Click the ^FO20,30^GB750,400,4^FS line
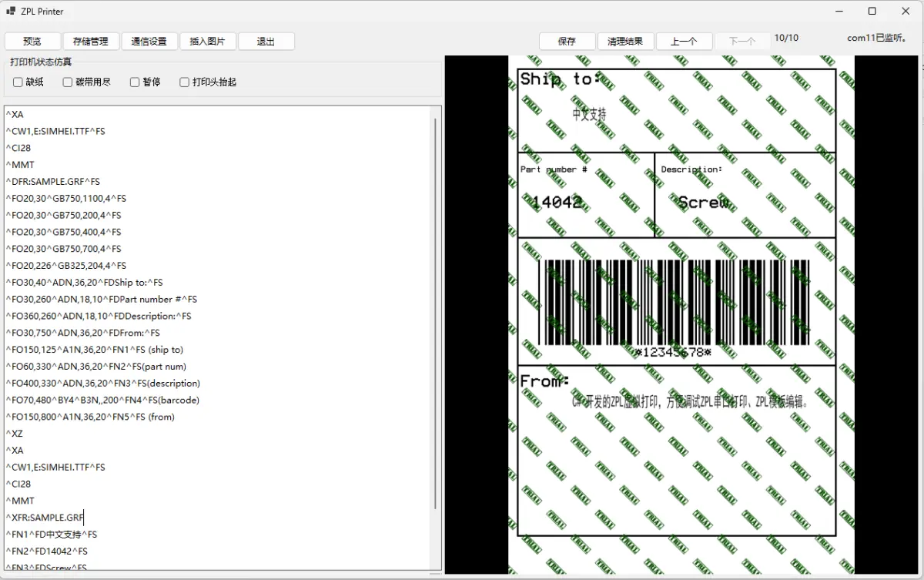The width and height of the screenshot is (924, 580). tap(63, 232)
